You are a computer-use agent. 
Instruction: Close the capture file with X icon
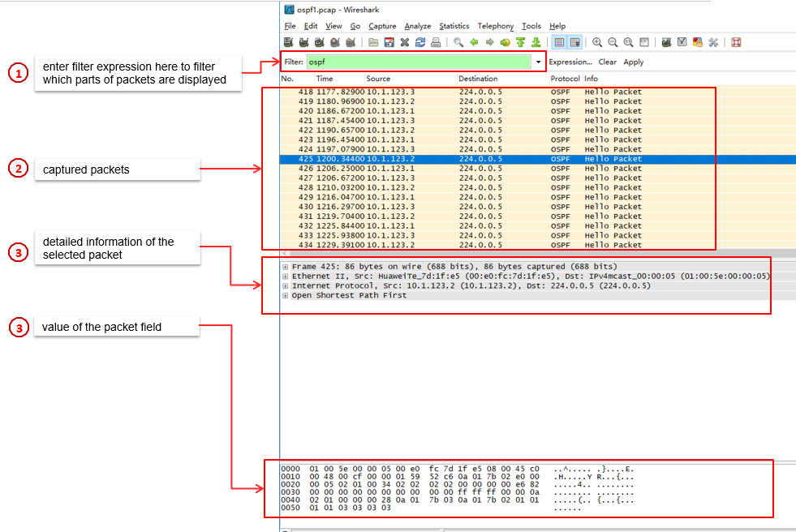(405, 43)
